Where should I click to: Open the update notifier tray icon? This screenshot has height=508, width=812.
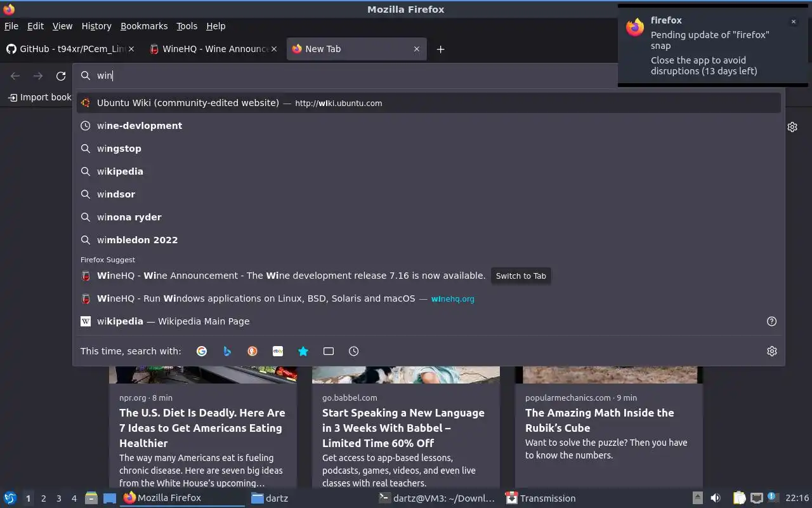point(772,497)
